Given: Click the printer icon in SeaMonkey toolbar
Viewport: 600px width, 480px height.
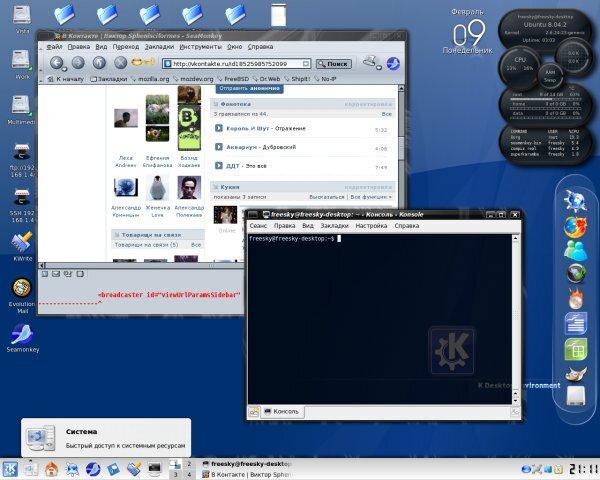Looking at the screenshot, I should click(370, 62).
